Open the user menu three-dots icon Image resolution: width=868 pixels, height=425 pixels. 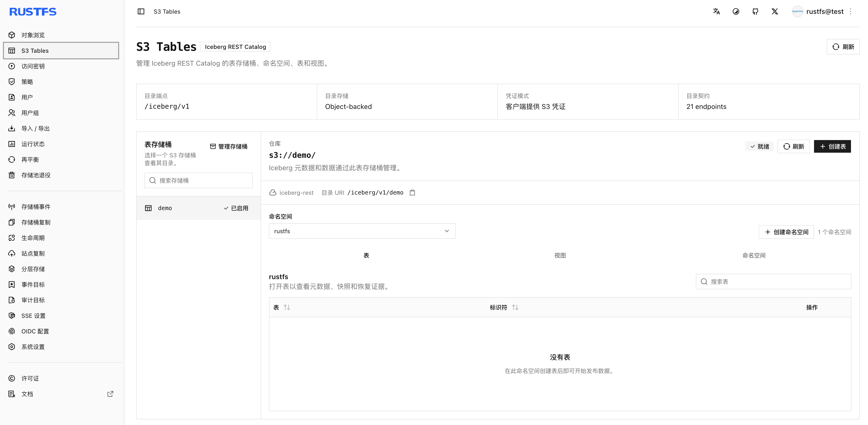coord(851,11)
